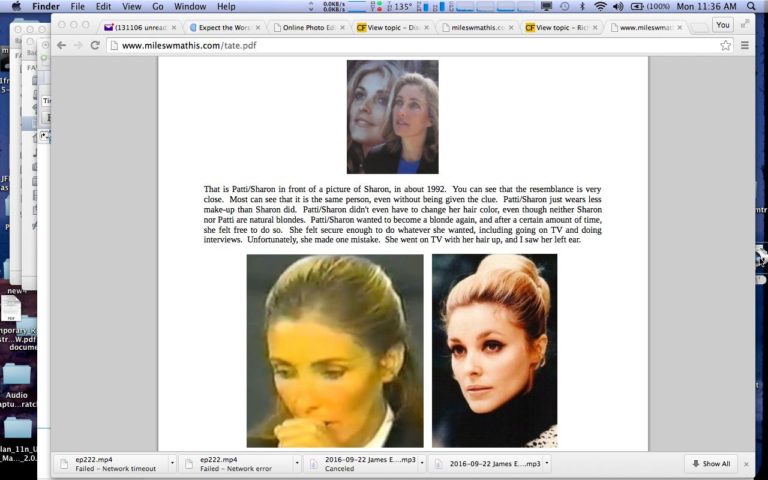Viewport: 768px width, 480px height.
Task: Click the browser Back arrow
Action: 62,45
